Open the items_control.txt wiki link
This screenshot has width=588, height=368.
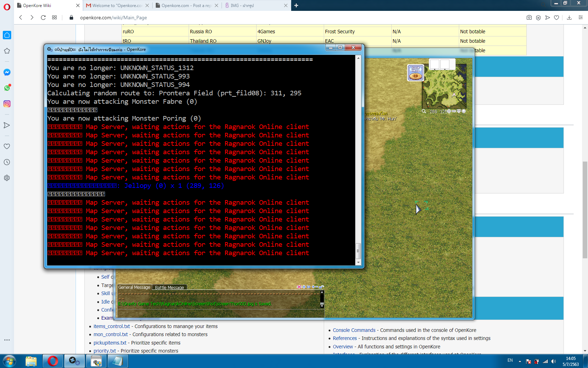111,326
